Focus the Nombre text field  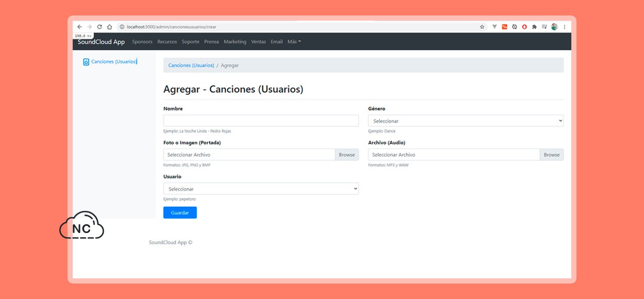[261, 121]
